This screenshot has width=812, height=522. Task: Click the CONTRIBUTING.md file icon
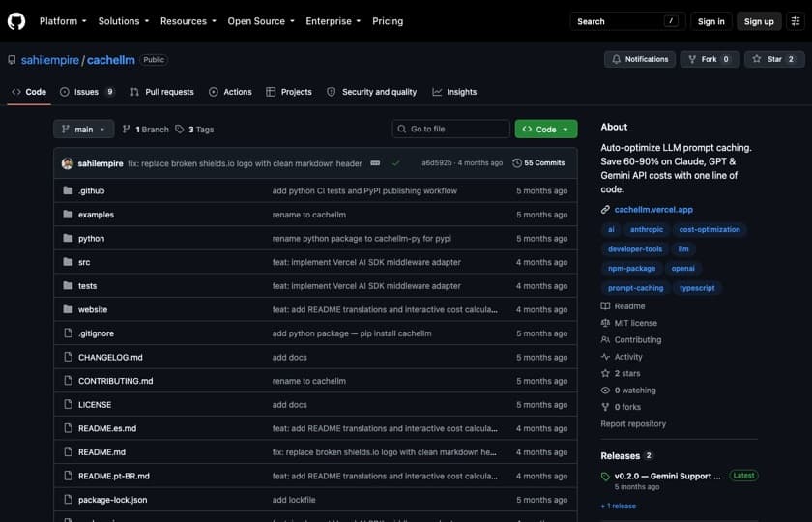coord(68,381)
